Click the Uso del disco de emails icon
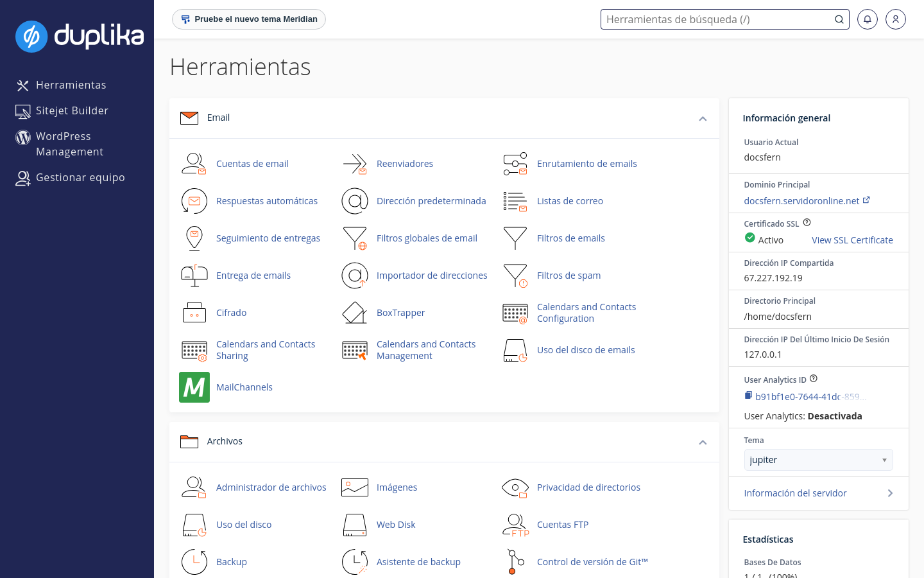This screenshot has width=924, height=578. (515, 350)
